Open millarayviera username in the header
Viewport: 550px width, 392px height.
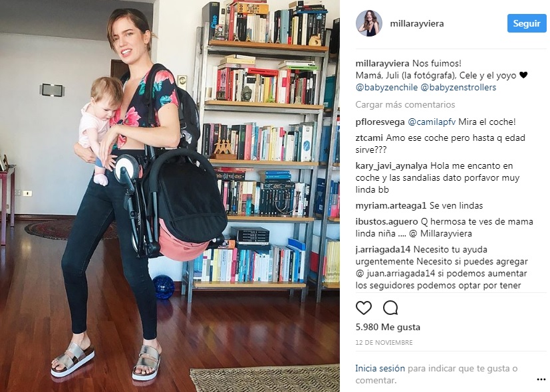[417, 23]
